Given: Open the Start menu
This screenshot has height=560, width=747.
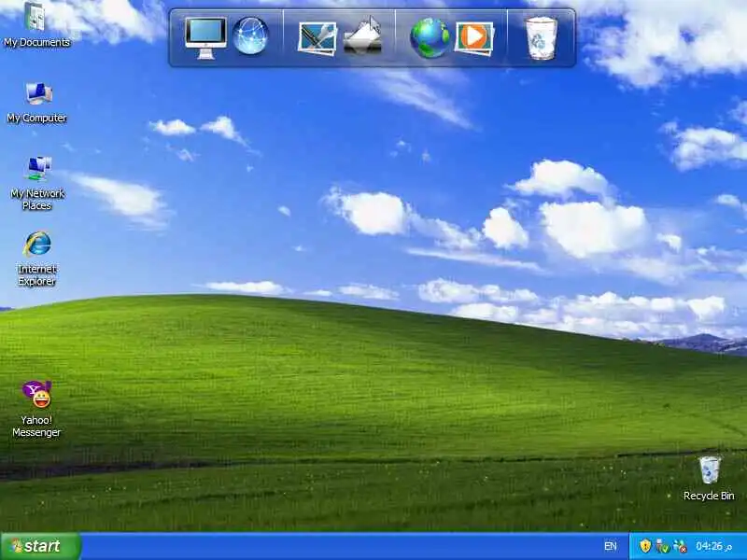Looking at the screenshot, I should point(40,546).
